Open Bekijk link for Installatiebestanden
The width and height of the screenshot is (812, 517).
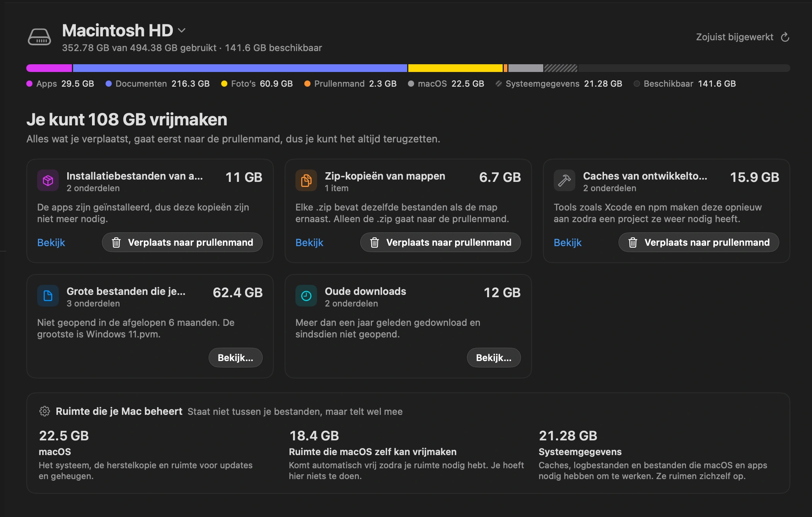tap(51, 242)
